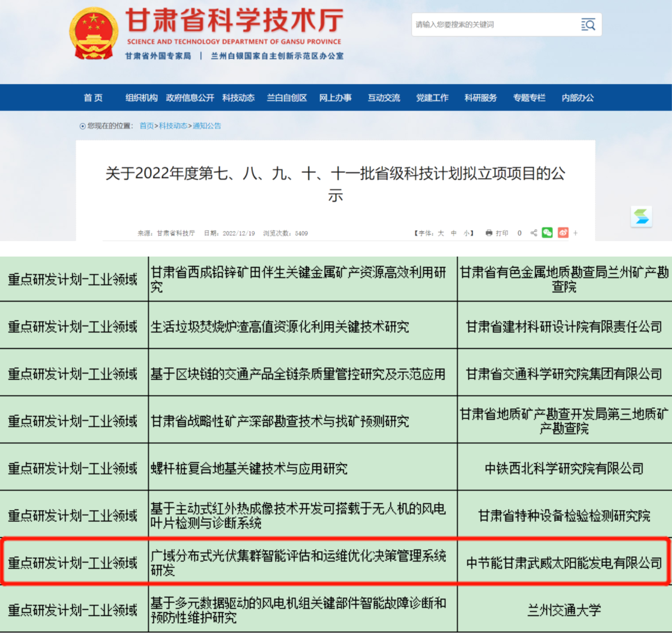The width and height of the screenshot is (672, 633).
Task: Click the printer icon to print
Action: [489, 233]
